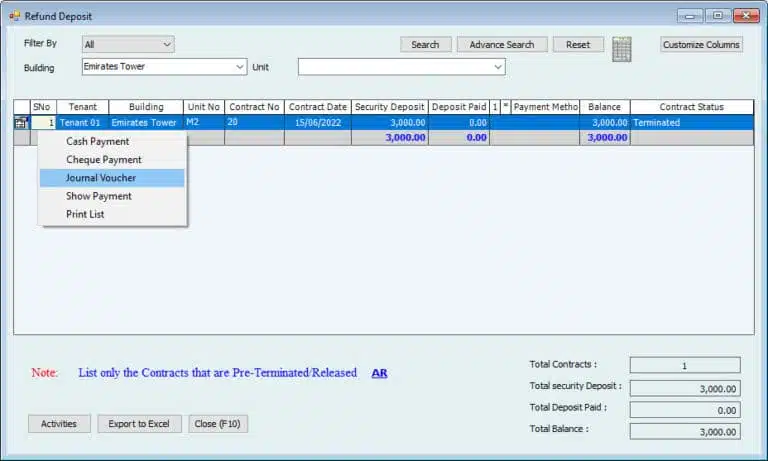Open Advance Search
This screenshot has height=461, width=768.
[x=502, y=45]
